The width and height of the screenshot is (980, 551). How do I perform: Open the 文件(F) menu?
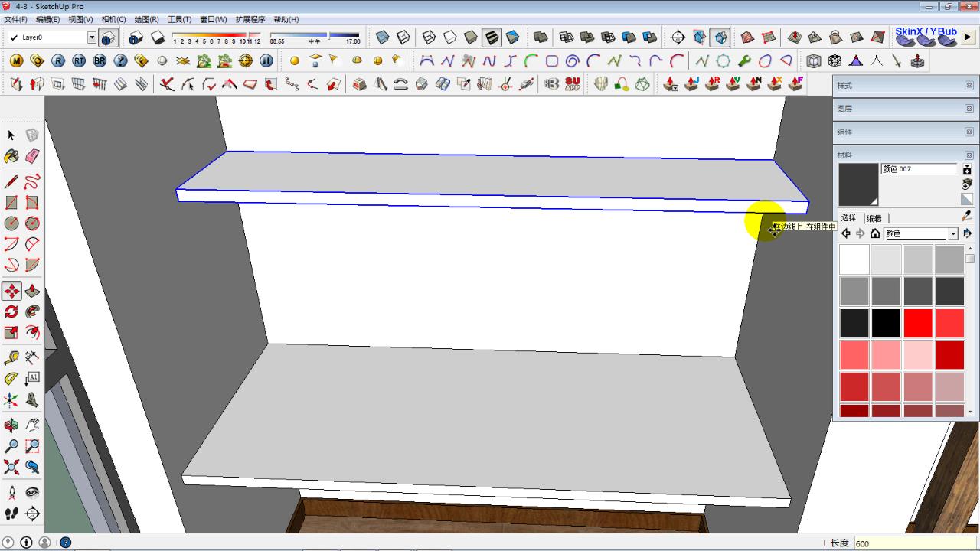(x=15, y=19)
